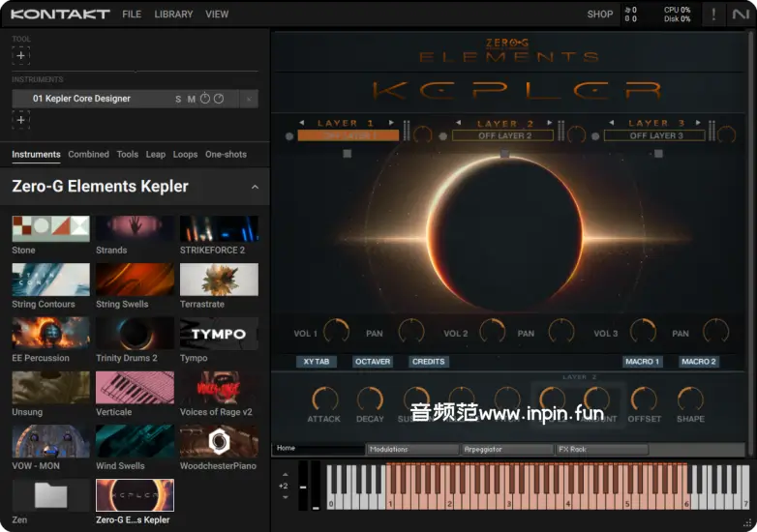
Task: Click the tune knob on Kepler instrument
Action: 205,99
